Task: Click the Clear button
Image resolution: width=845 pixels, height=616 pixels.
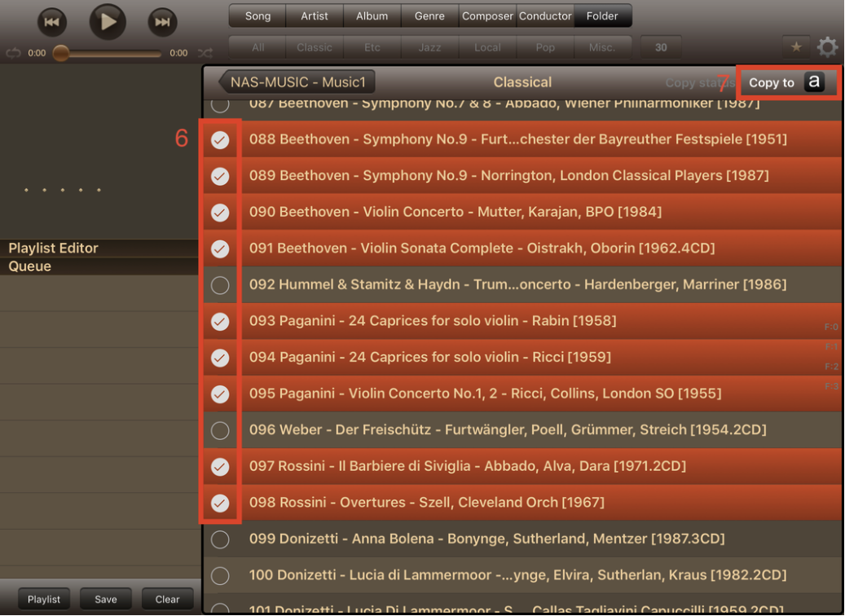Action: (168, 599)
